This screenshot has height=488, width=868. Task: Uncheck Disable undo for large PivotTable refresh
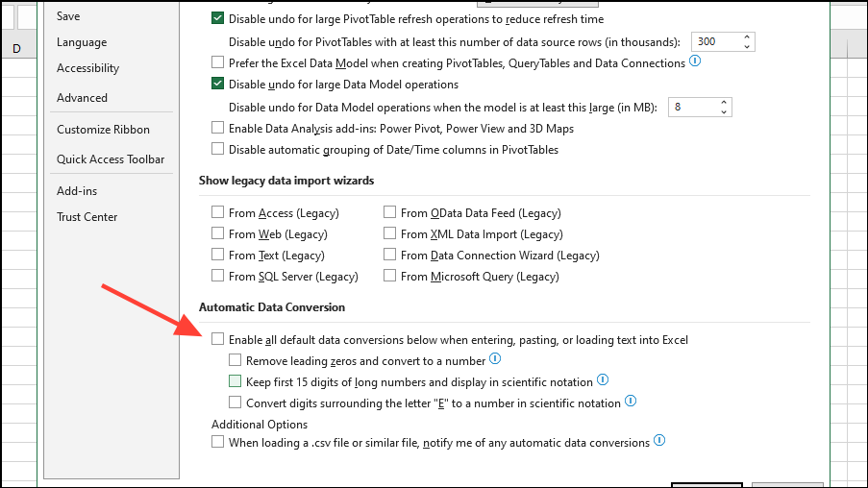click(x=218, y=18)
